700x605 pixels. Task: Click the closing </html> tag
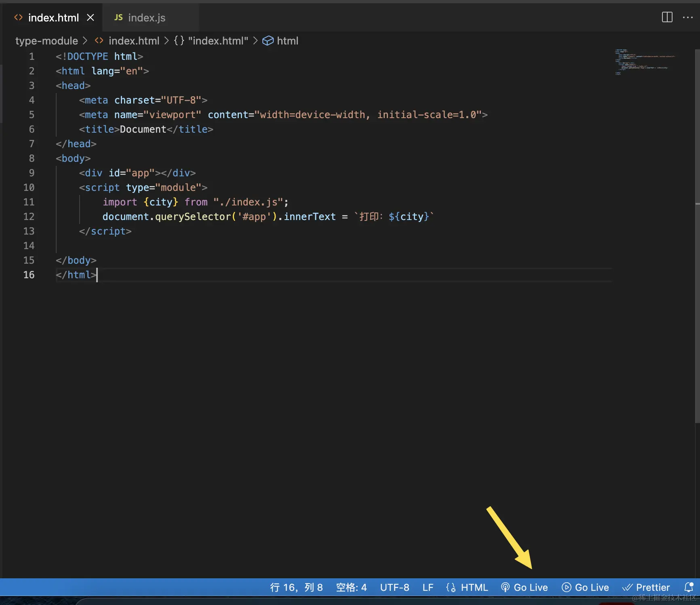tap(76, 275)
